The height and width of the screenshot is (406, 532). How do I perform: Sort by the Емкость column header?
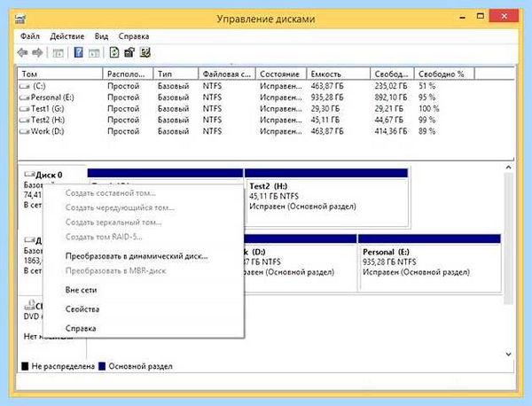339,74
